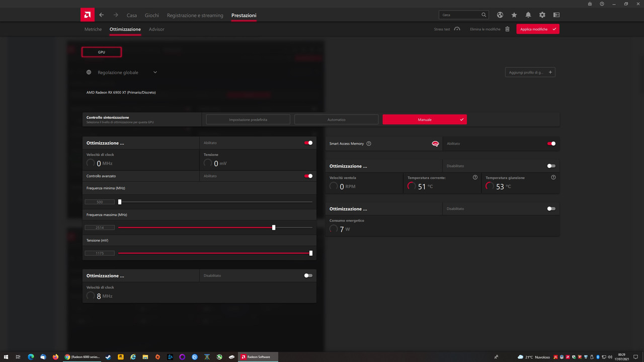Select the GPU button

pos(101,52)
